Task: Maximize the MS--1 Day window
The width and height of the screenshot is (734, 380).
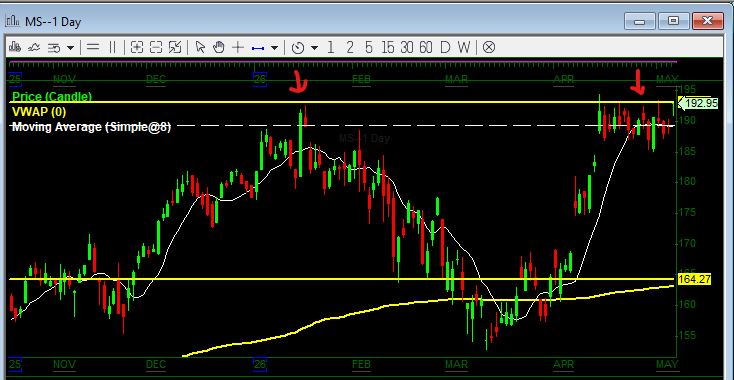Action: (x=673, y=21)
